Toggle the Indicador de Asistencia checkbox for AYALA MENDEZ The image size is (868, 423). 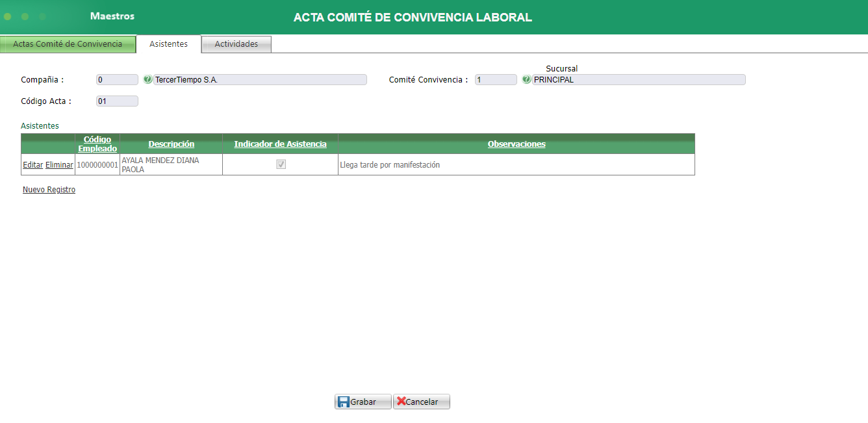point(280,164)
